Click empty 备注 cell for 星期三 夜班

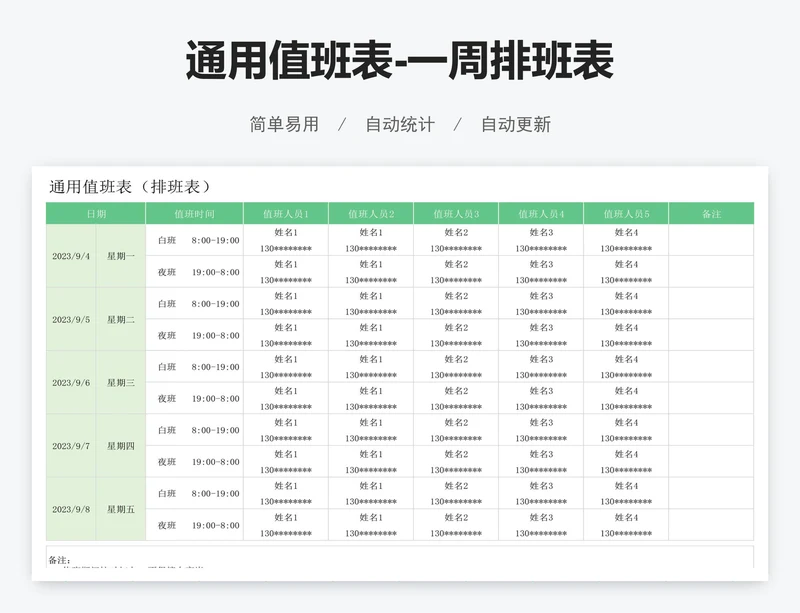(711, 399)
